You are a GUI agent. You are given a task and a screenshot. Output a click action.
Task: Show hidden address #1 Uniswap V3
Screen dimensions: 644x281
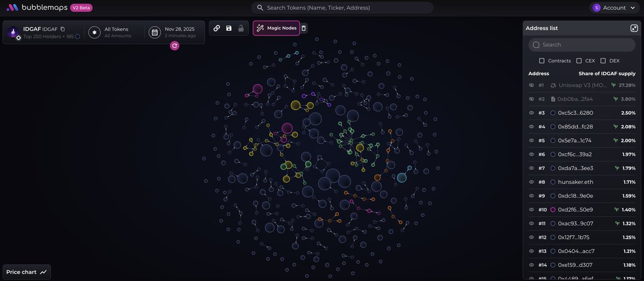[x=532, y=85]
